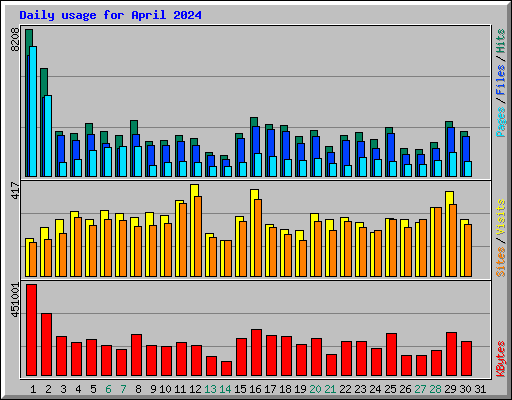512x400 pixels.
Task: Click the cyan Pages bar for day 6
Action: click(x=108, y=162)
